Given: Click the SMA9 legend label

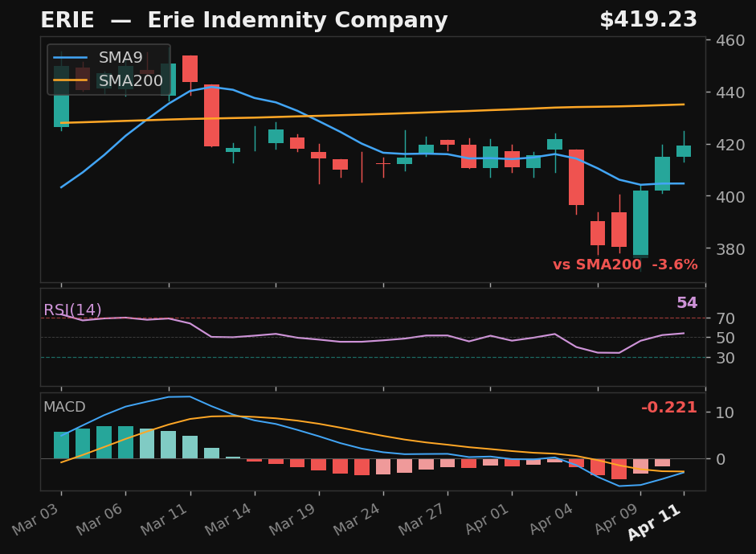Looking at the screenshot, I should coord(121,57).
